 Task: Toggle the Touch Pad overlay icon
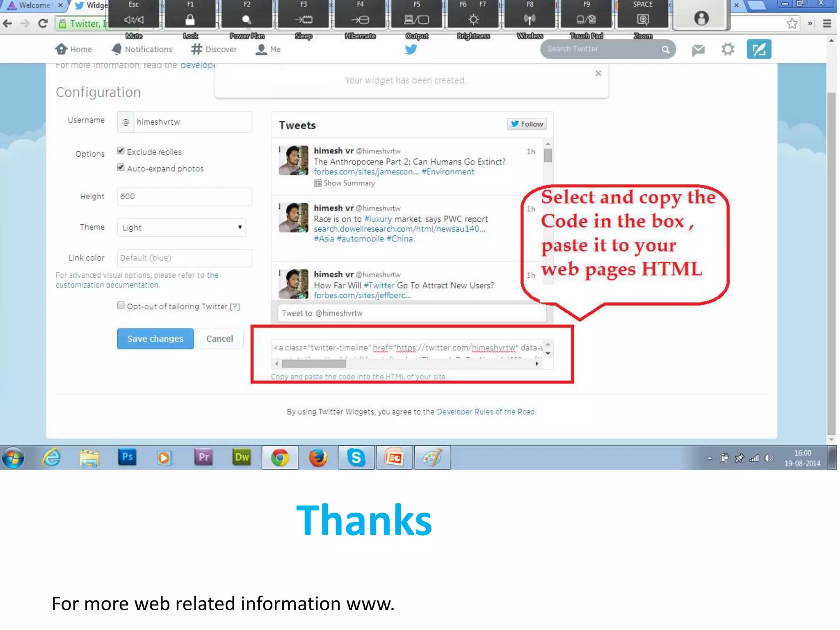[587, 19]
